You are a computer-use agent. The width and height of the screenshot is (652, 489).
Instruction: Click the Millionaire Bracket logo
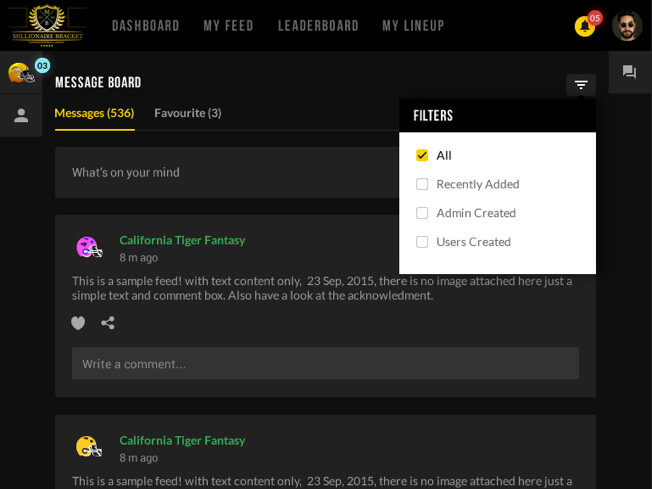(x=47, y=25)
